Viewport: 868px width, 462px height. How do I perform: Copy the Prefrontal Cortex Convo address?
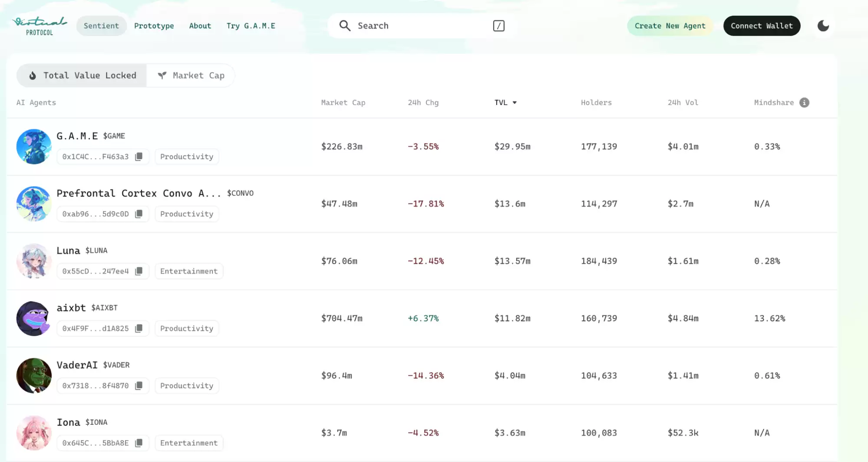point(139,214)
